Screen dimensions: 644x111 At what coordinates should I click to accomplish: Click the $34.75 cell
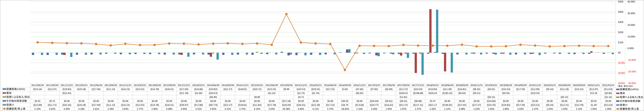[345, 105]
